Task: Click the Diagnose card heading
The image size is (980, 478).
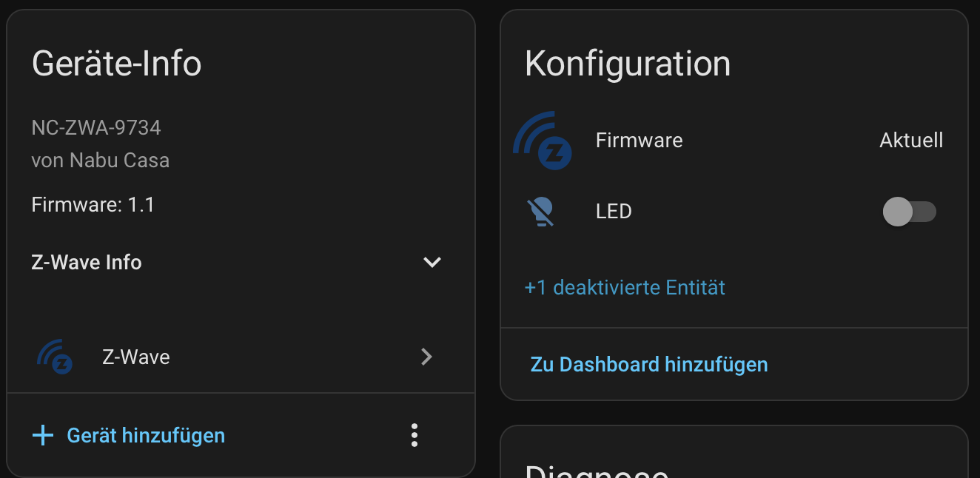Action: click(597, 471)
